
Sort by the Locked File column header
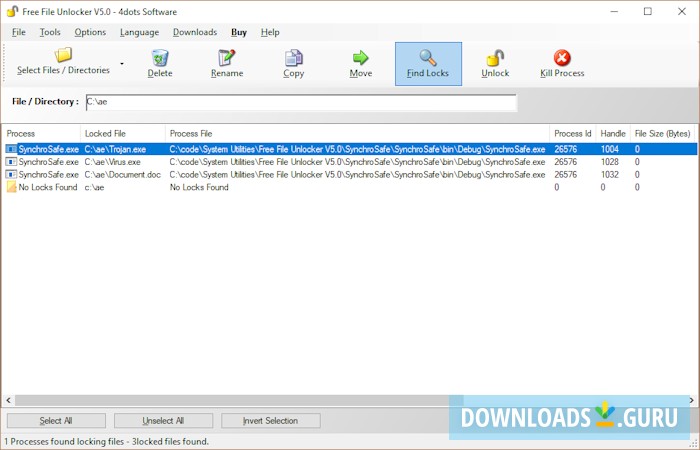(x=122, y=133)
